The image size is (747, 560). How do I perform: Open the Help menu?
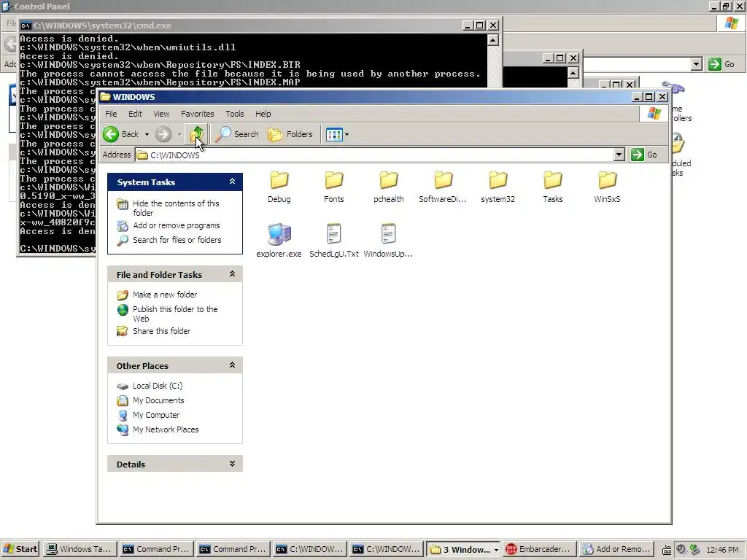point(263,114)
